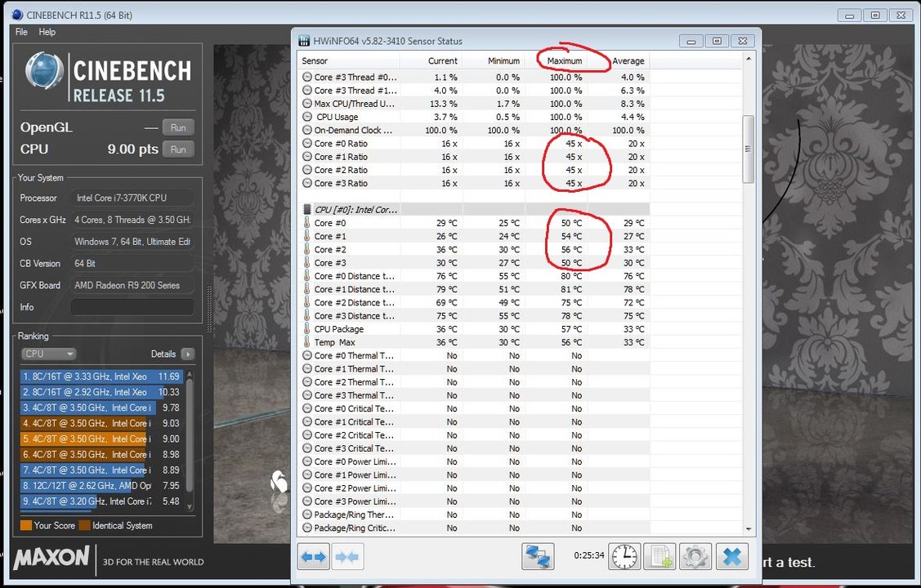Image resolution: width=921 pixels, height=588 pixels.
Task: Select ranking entry 8. 12C/12T @ 2.62 GHz
Action: 101,486
